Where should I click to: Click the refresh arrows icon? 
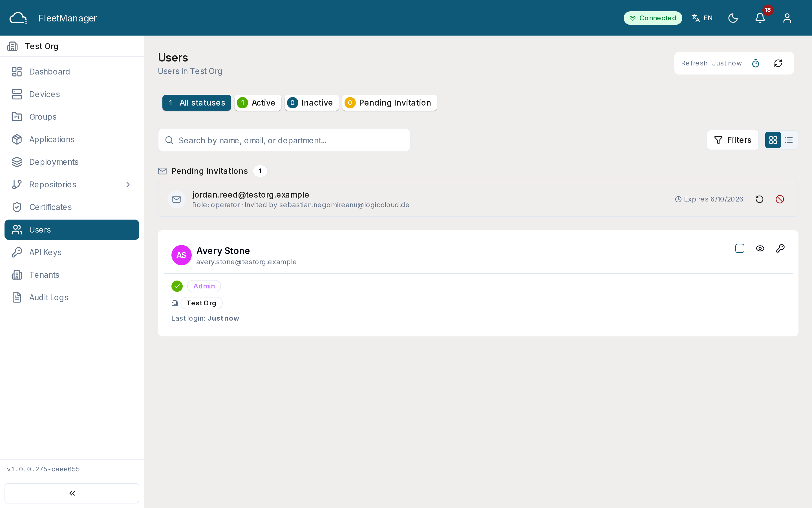[x=778, y=63]
